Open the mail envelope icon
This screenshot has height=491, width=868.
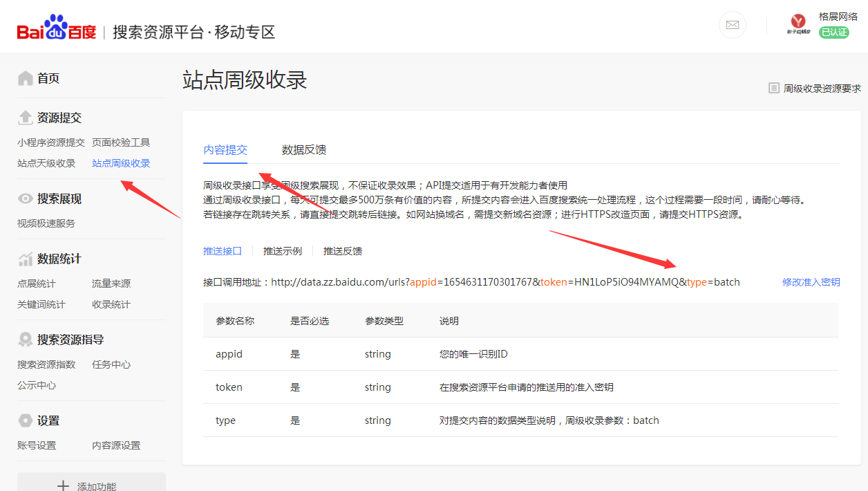click(x=733, y=26)
